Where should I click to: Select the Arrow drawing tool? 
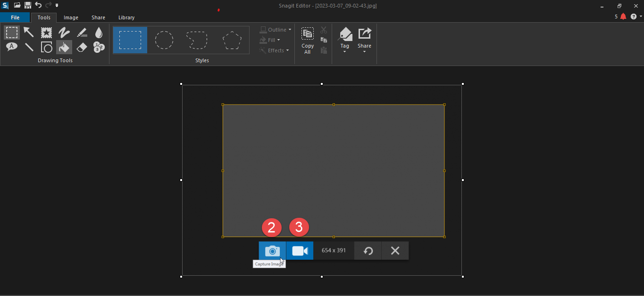coord(29,32)
